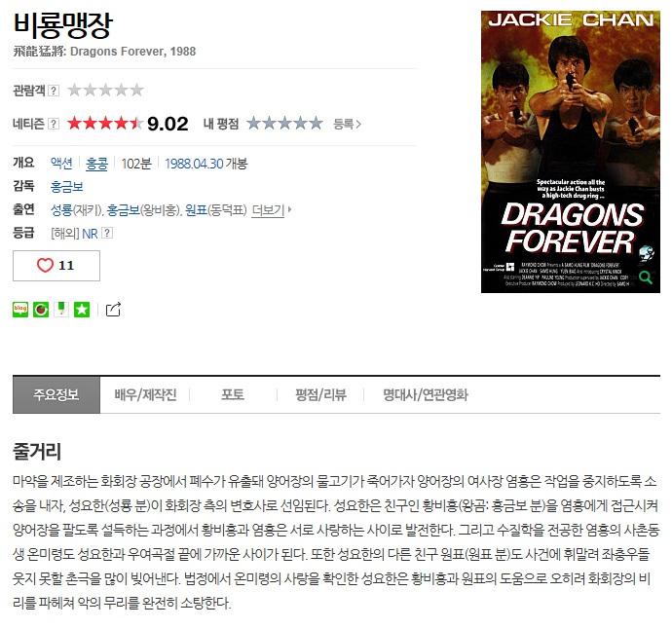Click the help icon next to 관람객
The image size is (672, 628).
[x=54, y=91]
